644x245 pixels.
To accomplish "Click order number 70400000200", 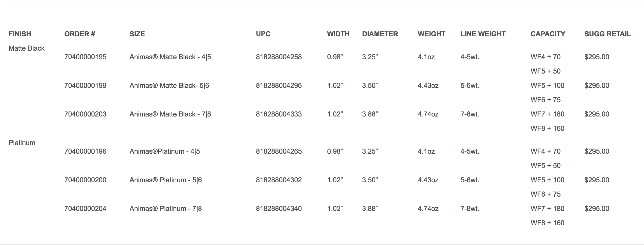I will coord(85,180).
